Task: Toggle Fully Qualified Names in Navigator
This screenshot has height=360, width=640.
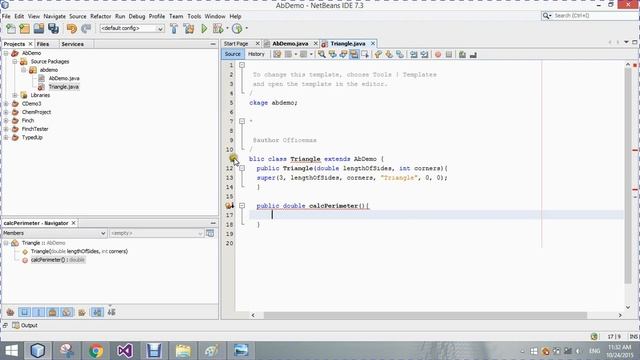Action: (x=82, y=312)
